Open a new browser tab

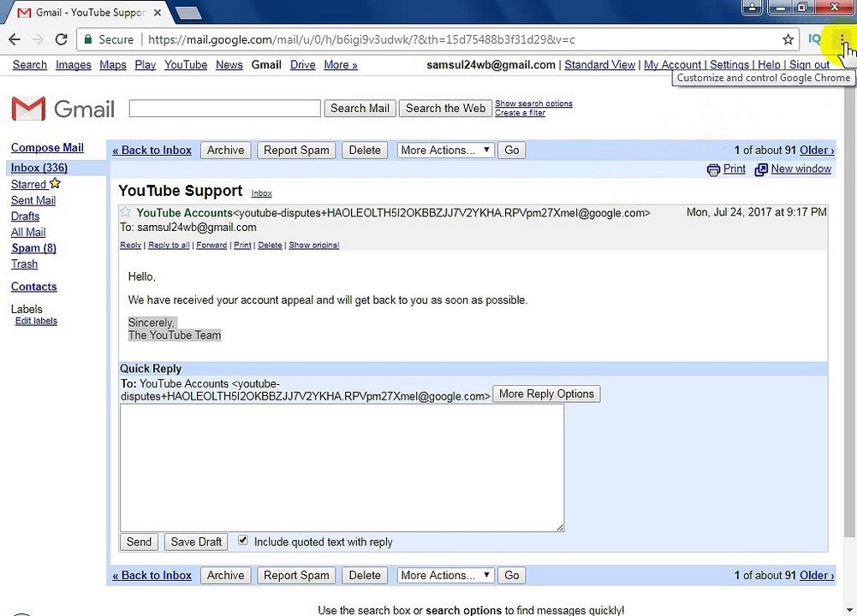pos(189,13)
